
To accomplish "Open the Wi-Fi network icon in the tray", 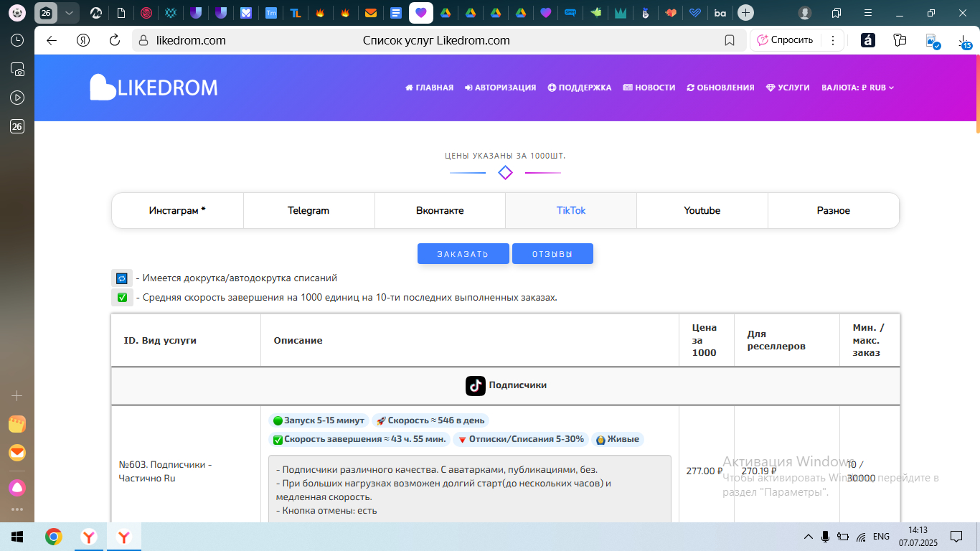I will pyautogui.click(x=861, y=536).
